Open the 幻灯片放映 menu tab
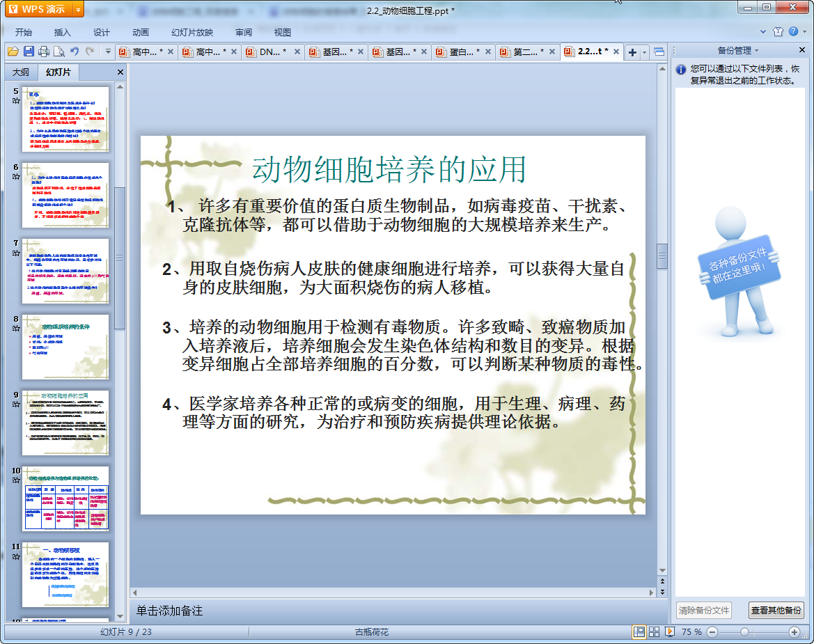This screenshot has height=644, width=814. click(192, 32)
